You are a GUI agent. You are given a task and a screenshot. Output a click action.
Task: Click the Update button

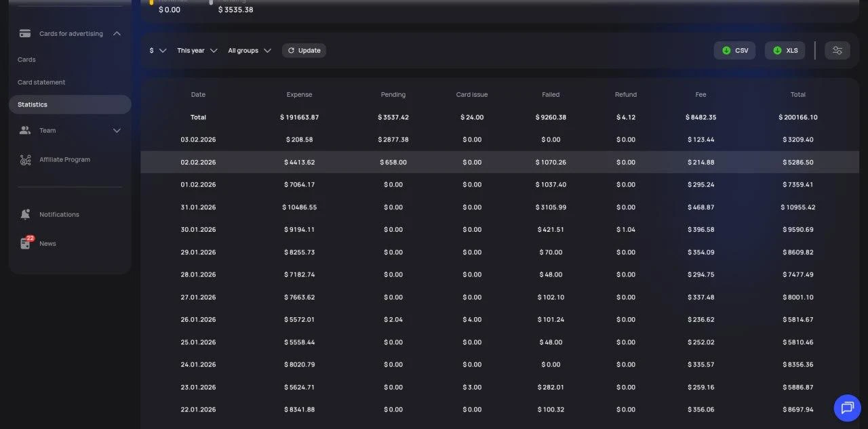[x=304, y=50]
